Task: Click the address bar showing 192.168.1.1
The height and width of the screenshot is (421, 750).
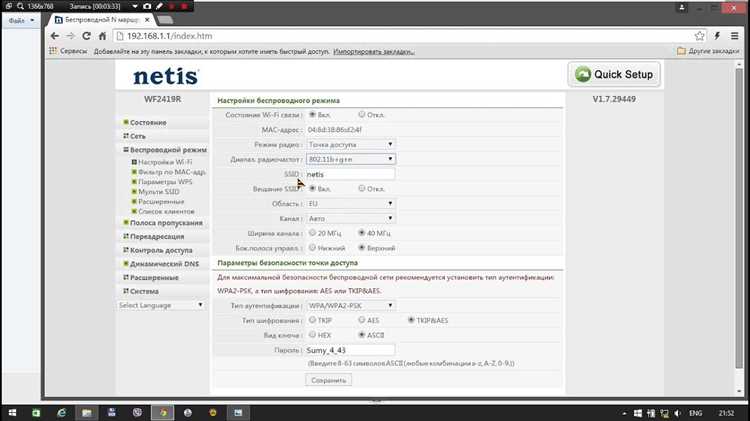Action: click(x=402, y=36)
